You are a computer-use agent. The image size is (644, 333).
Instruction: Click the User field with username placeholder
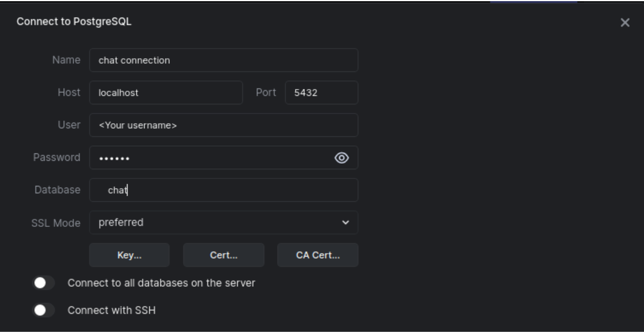coord(223,125)
